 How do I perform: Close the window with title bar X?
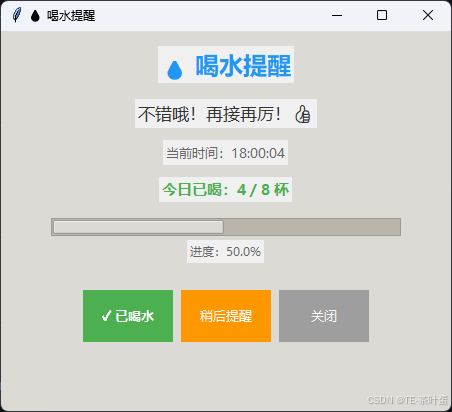click(428, 15)
